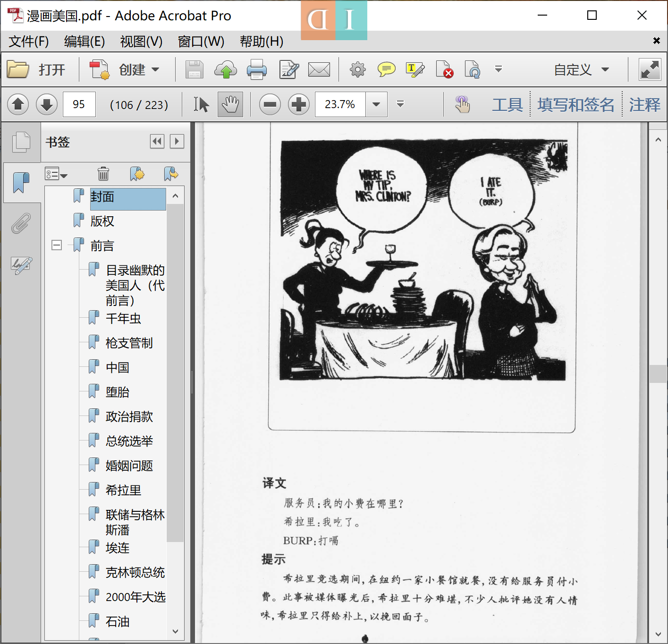Open the zoom level dropdown arrow
Image resolution: width=668 pixels, height=644 pixels.
376,104
